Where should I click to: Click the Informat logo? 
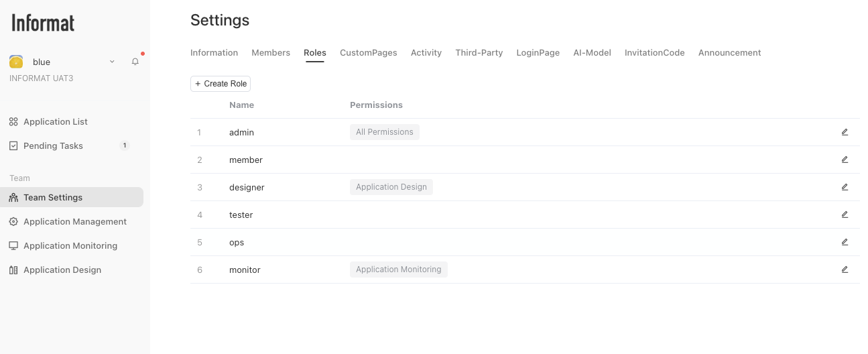[43, 23]
